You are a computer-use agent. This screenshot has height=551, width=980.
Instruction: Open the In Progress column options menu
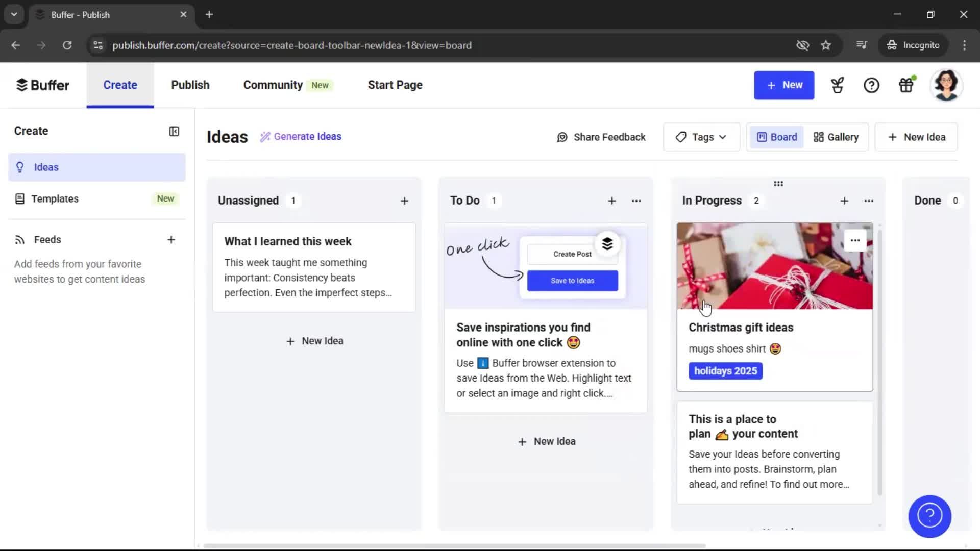(869, 201)
